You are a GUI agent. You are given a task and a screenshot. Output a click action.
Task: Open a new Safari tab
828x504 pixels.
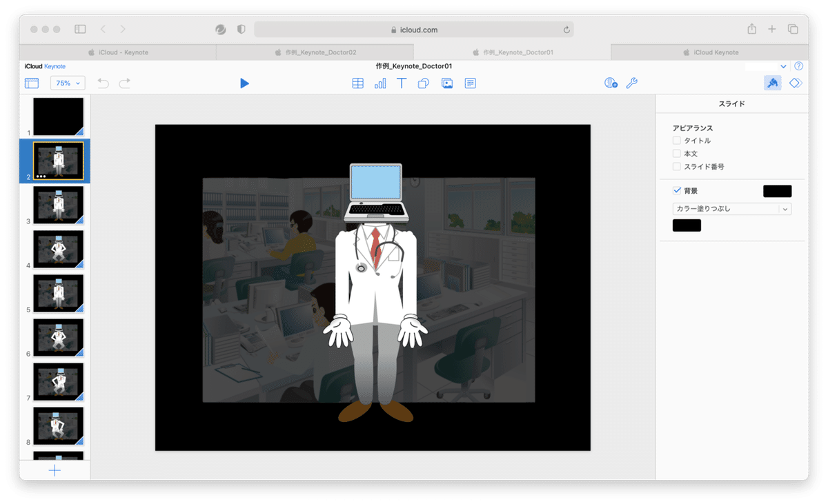pos(772,30)
